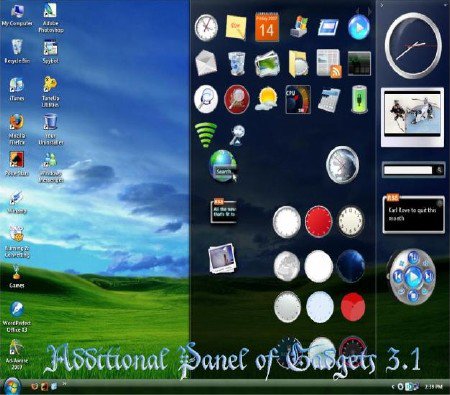
Task: Launch the PokerStars desktop shortcut
Action: click(17, 164)
